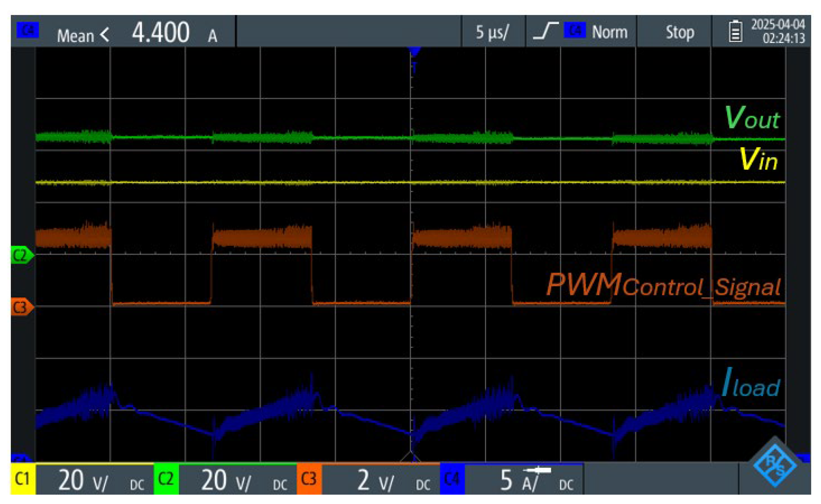Viewport: 821px width, 504px height.
Task: Open the 5 µs/ timebase setting
Action: [x=493, y=32]
